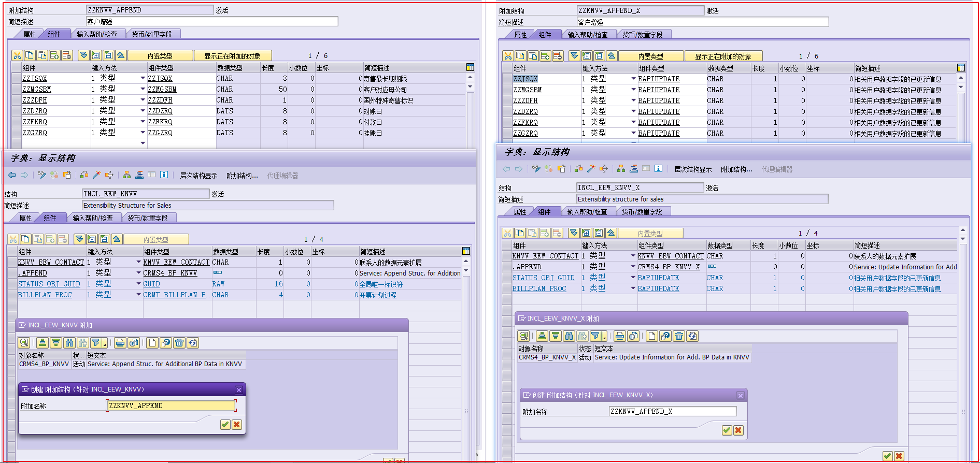
Task: Click the binoculars find icon in INCL_EEW_KNVV 附加 dialog
Action: (69, 342)
